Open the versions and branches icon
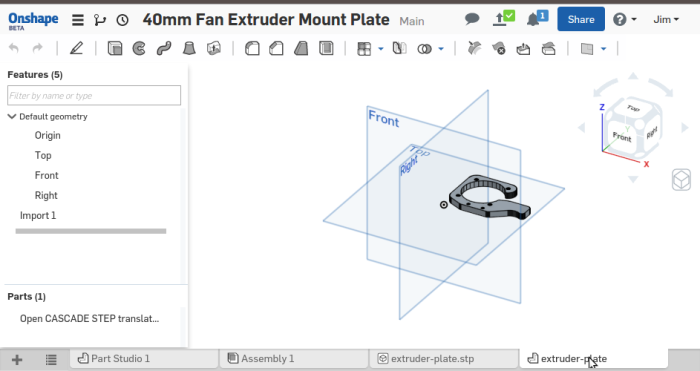Image resolution: width=700 pixels, height=371 pixels. point(100,20)
